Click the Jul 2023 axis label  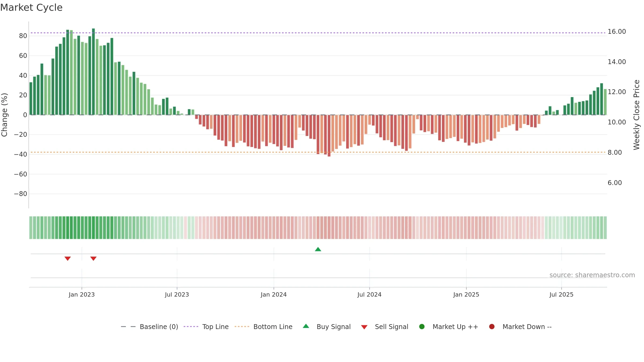pyautogui.click(x=177, y=295)
